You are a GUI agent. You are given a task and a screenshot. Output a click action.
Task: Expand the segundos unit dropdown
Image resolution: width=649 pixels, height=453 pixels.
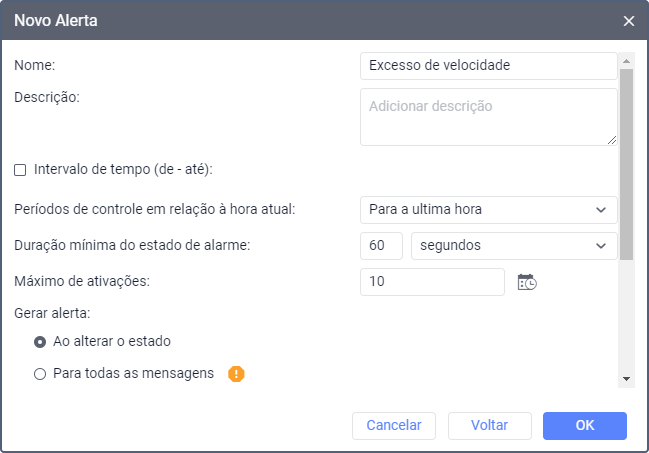514,245
